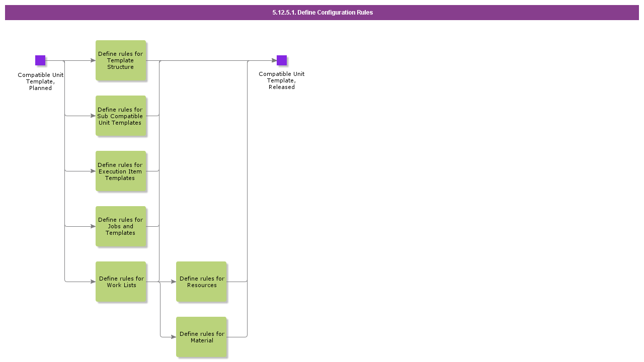Select the Define rules for Resources box
Screen dimensions: 644x362
[x=201, y=282]
